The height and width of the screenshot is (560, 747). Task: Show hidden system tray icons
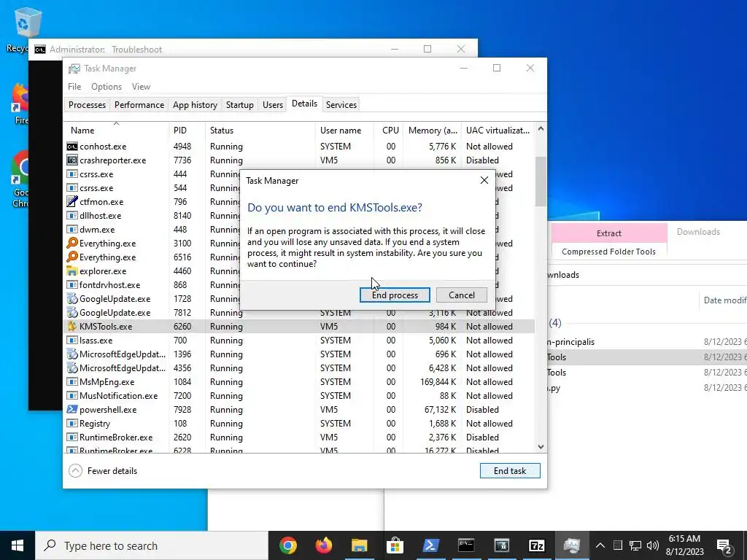(600, 545)
